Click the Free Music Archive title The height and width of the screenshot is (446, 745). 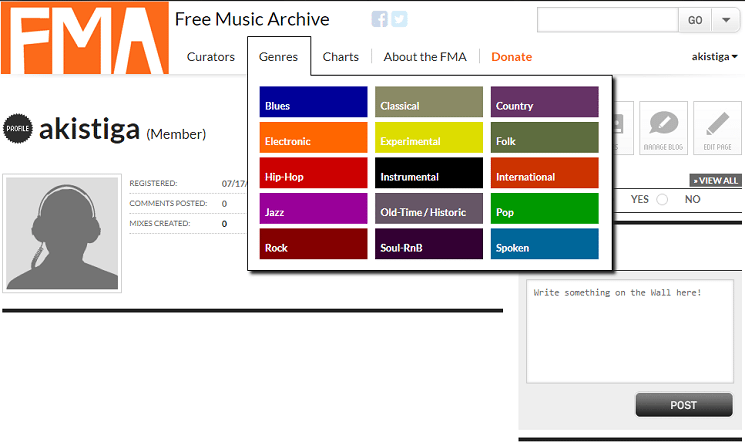[x=252, y=19]
